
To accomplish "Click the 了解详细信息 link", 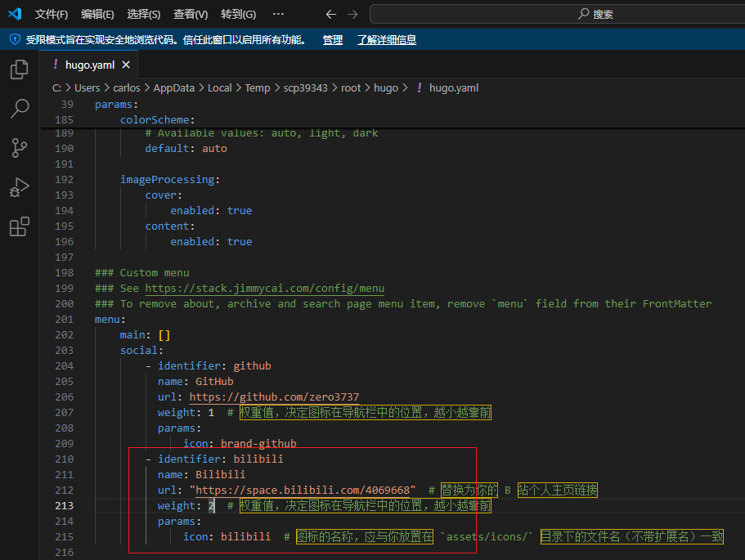I will pos(386,39).
